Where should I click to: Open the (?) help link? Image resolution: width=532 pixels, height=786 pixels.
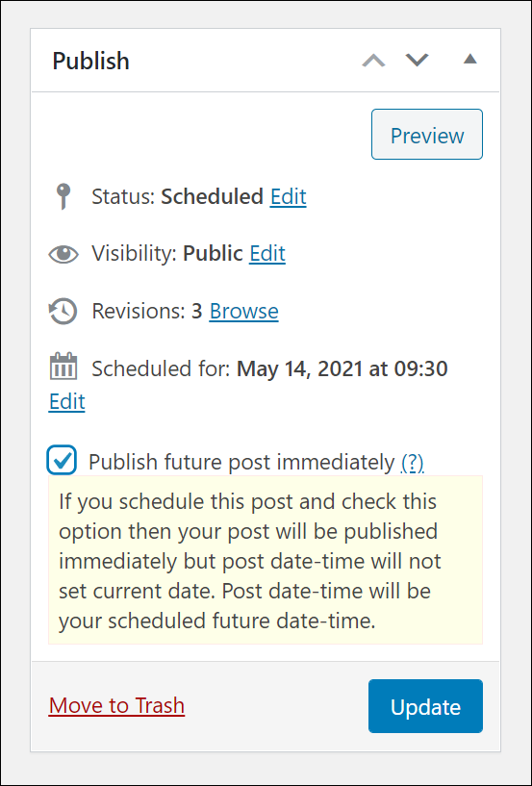click(x=412, y=462)
